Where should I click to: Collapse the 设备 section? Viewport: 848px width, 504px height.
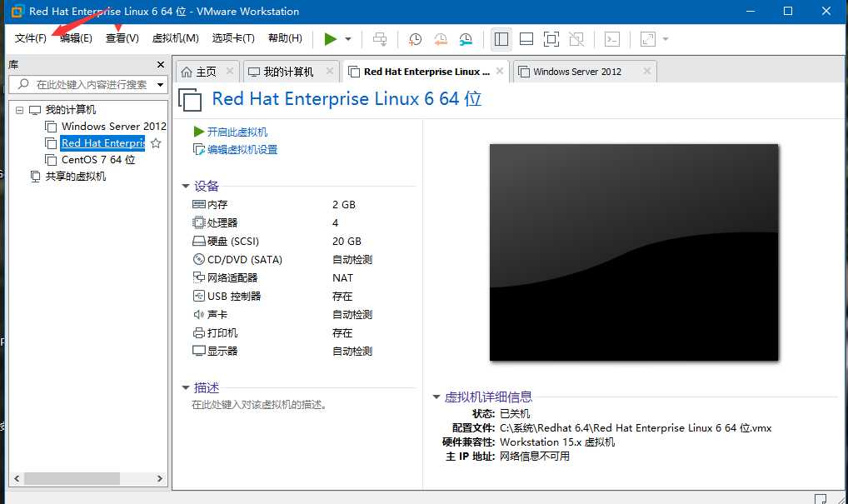(x=186, y=186)
